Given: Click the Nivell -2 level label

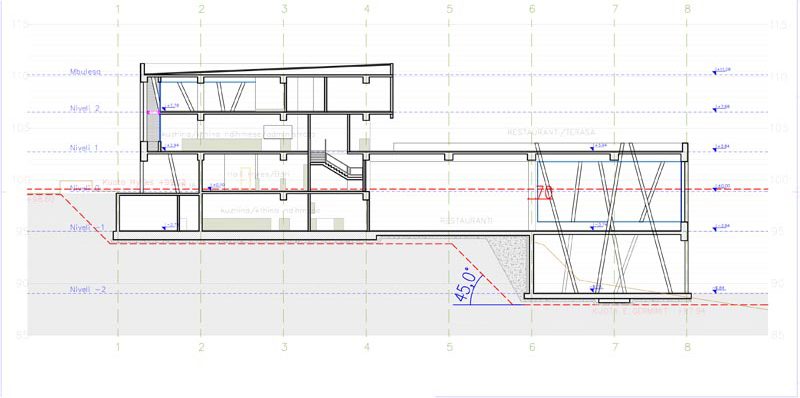Looking at the screenshot, I should pyautogui.click(x=87, y=289).
